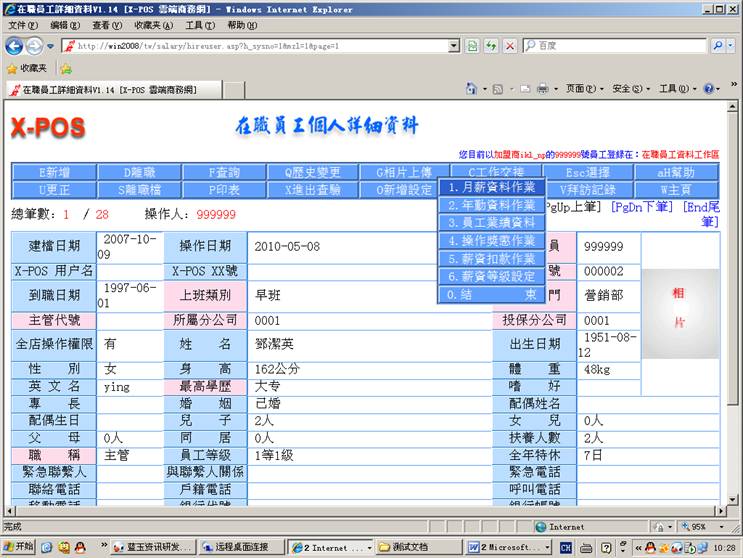The width and height of the screenshot is (743, 558).
Task: Click the Refresh page icon
Action: click(x=491, y=46)
